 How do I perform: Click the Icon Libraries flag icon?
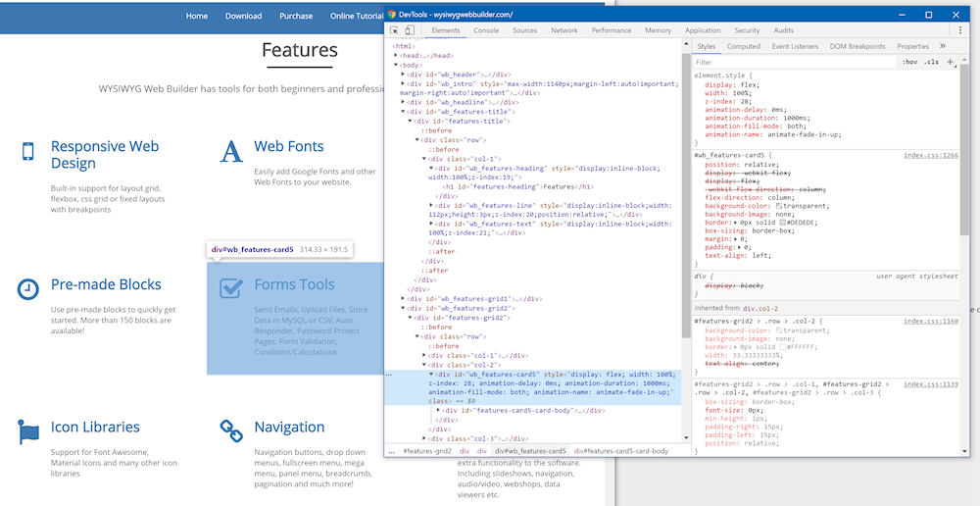click(28, 430)
